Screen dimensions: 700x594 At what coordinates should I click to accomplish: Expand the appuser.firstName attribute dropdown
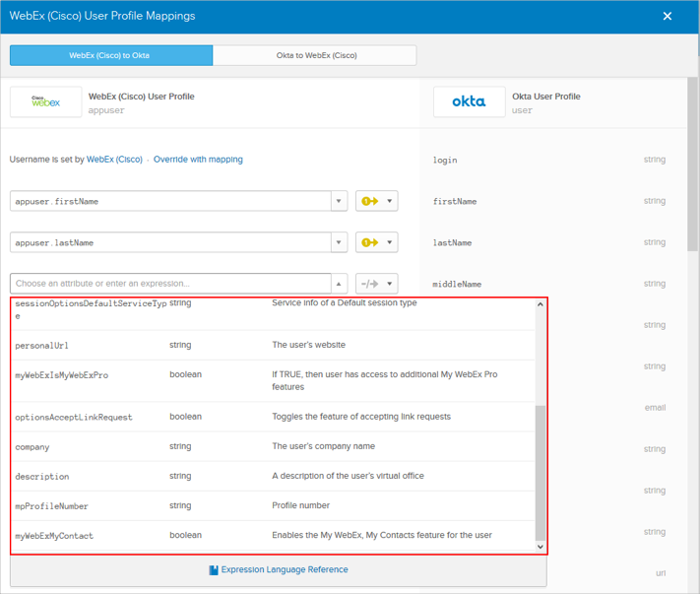[x=339, y=201]
